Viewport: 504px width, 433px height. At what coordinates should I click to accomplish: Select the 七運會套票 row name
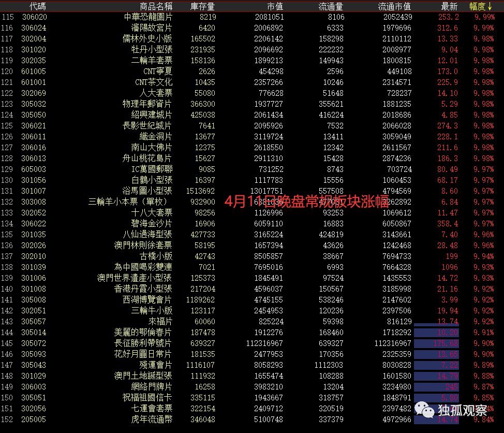[x=152, y=409]
